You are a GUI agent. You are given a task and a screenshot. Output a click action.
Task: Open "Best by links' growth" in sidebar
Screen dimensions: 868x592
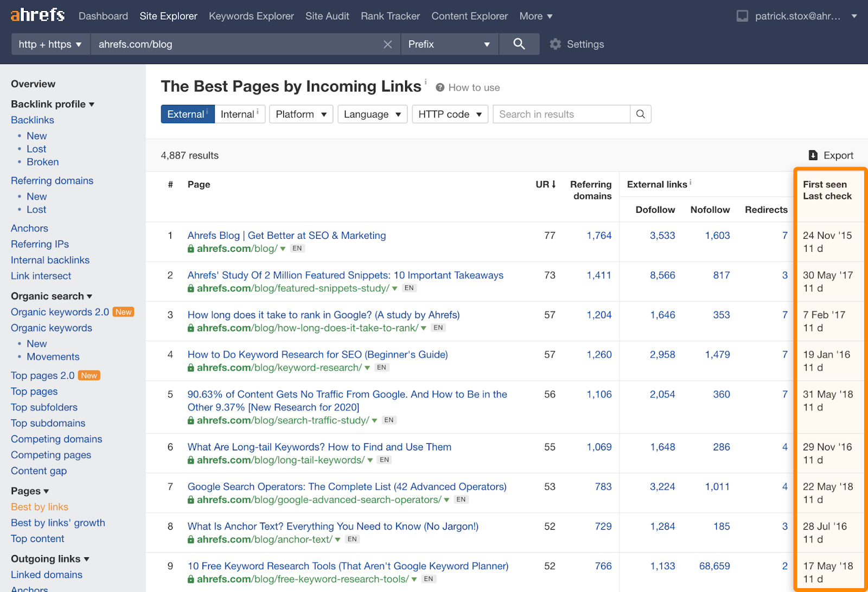coord(58,523)
